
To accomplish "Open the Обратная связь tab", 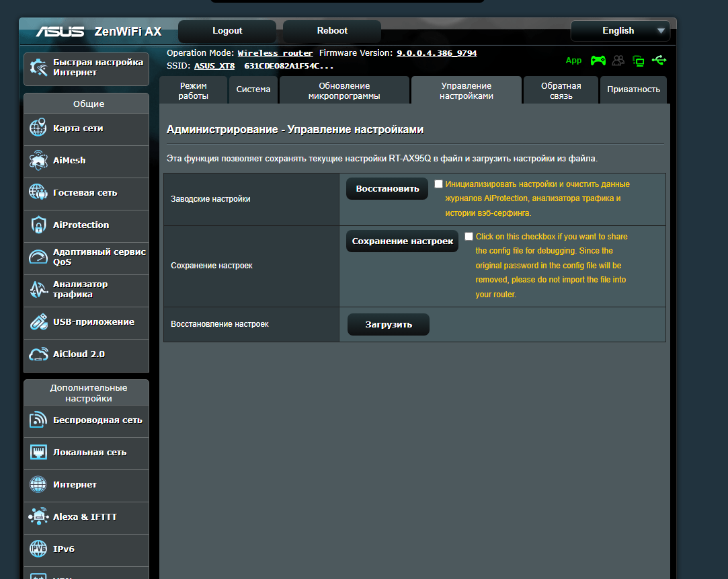I will point(561,91).
